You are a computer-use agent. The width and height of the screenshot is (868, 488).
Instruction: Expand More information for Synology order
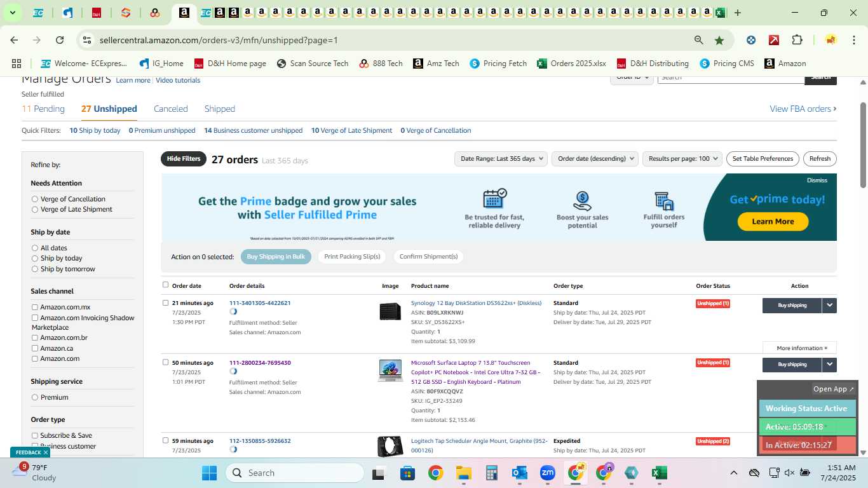click(x=799, y=348)
